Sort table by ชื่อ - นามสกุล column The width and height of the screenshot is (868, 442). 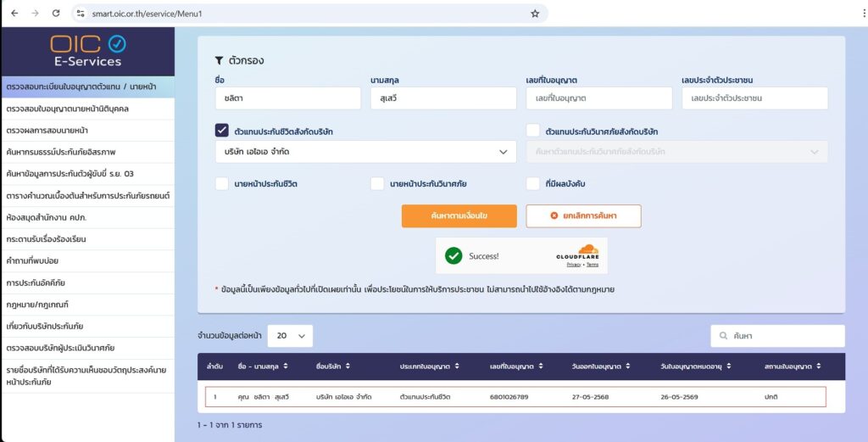261,366
